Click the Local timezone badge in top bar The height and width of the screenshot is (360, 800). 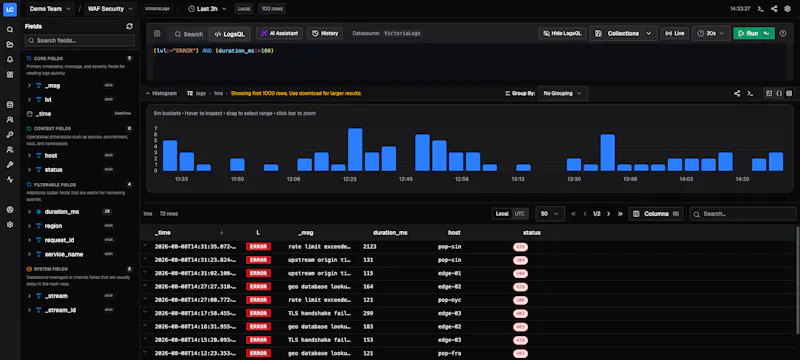click(244, 9)
